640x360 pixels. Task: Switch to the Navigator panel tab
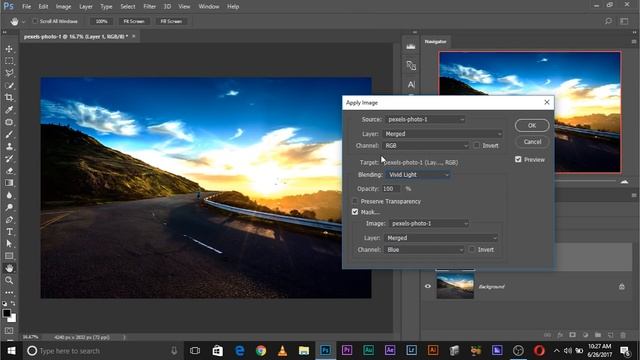click(x=436, y=42)
